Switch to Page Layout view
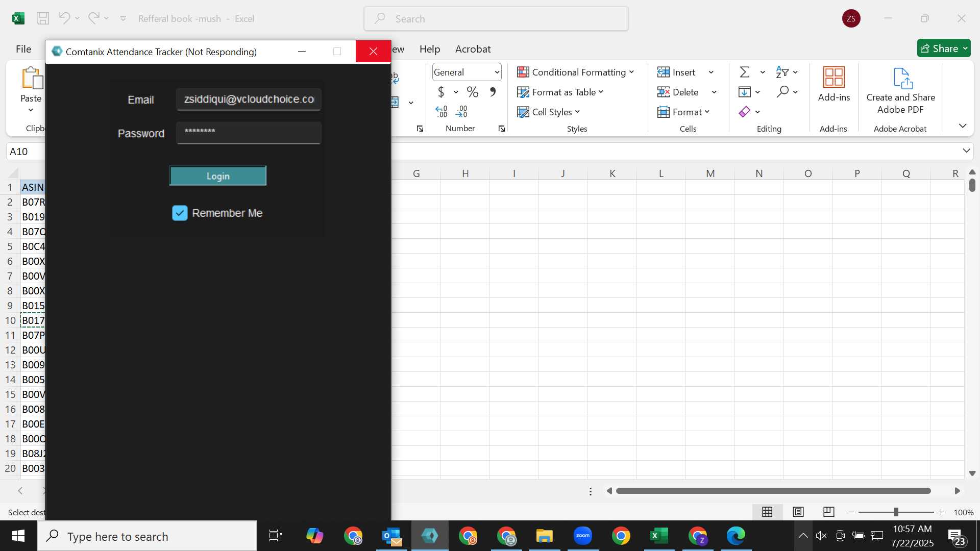The height and width of the screenshot is (551, 980). [798, 512]
